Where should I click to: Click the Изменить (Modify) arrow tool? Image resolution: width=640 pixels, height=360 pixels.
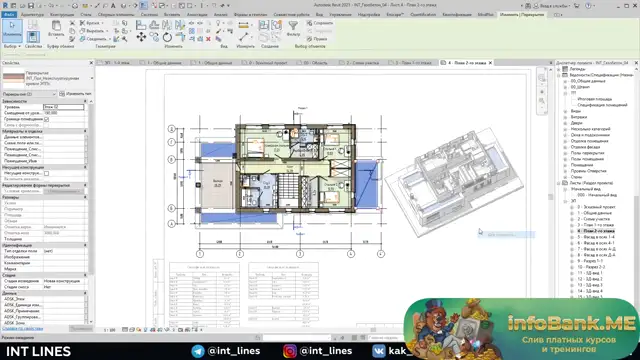pyautogui.click(x=12, y=29)
